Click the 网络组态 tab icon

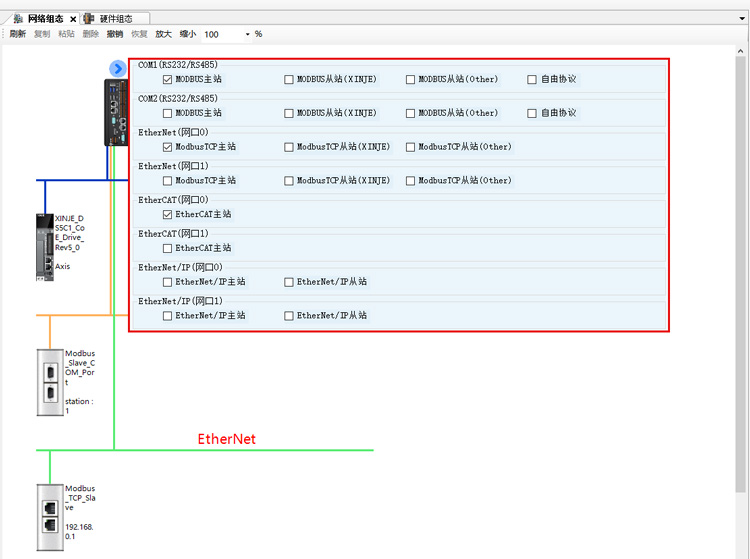pos(18,19)
